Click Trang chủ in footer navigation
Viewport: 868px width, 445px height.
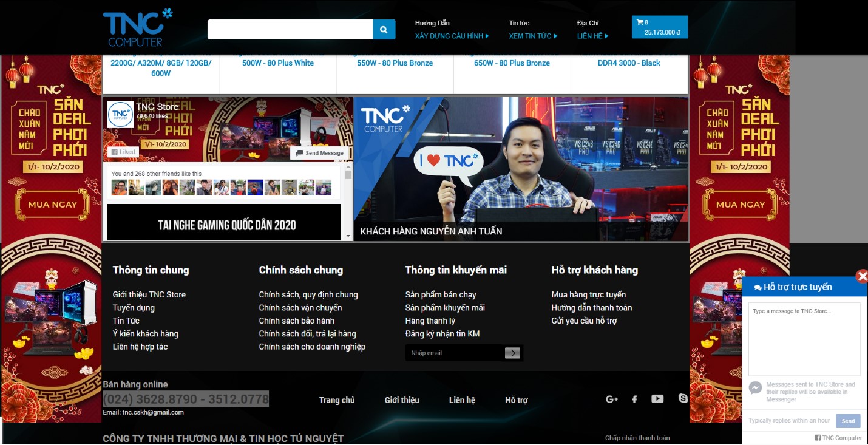coord(337,400)
